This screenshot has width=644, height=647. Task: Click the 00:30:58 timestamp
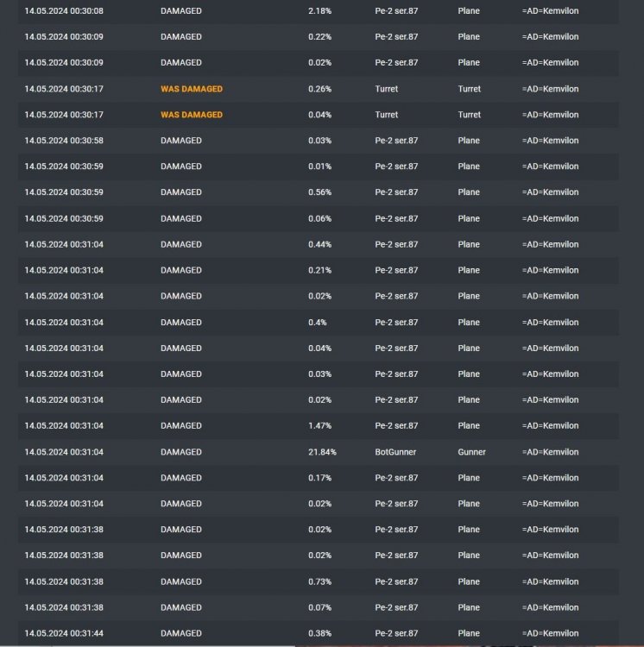coord(64,141)
